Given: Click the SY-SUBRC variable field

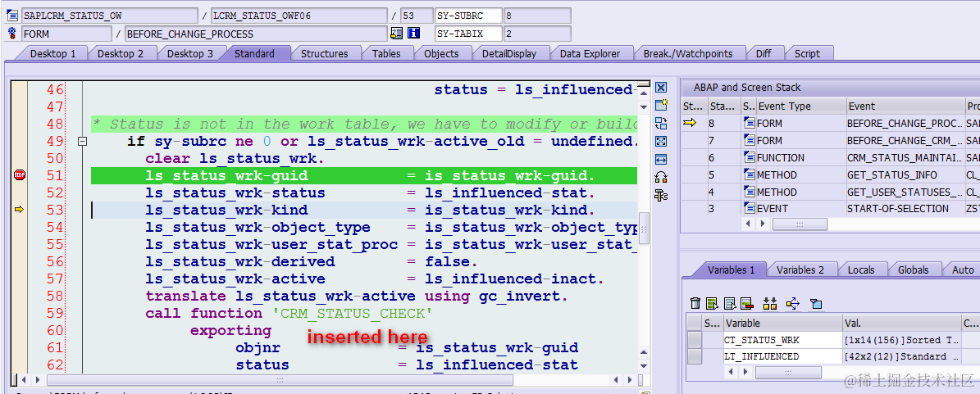Looking at the screenshot, I should [468, 16].
